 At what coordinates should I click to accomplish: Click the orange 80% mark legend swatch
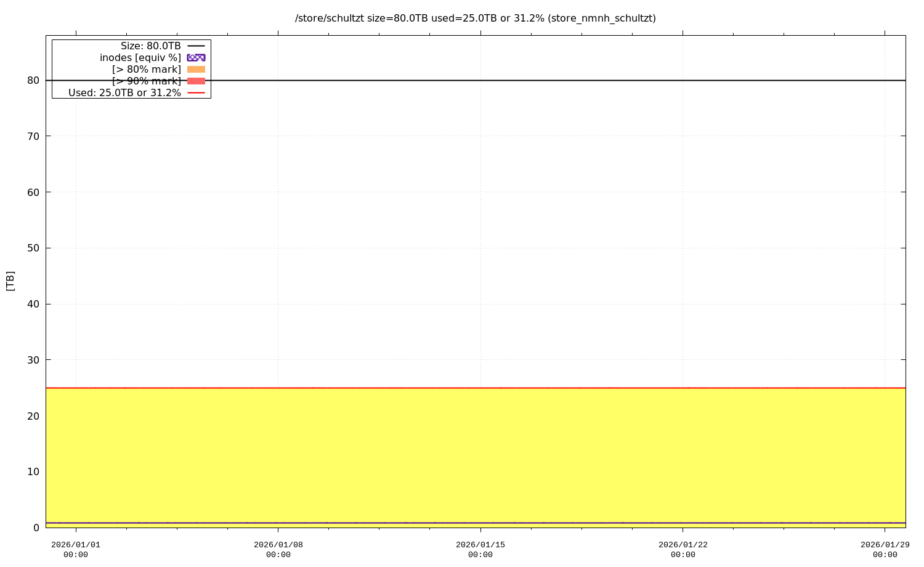point(196,69)
